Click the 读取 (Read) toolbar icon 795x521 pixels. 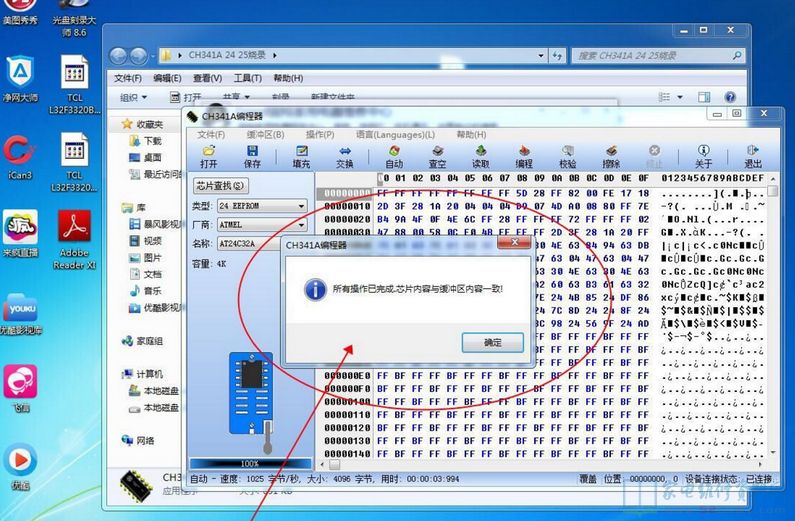coord(481,157)
